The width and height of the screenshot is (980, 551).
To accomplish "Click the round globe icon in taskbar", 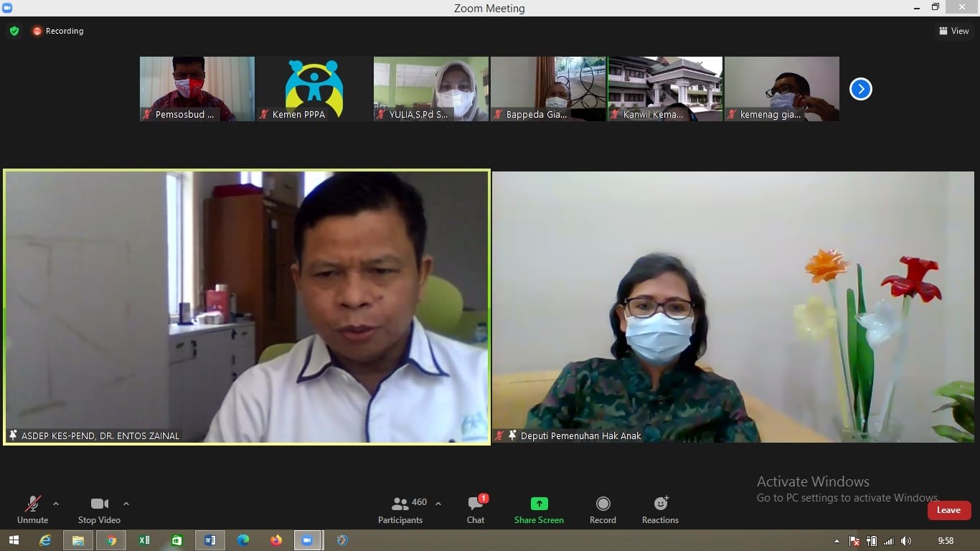I will pos(342,540).
